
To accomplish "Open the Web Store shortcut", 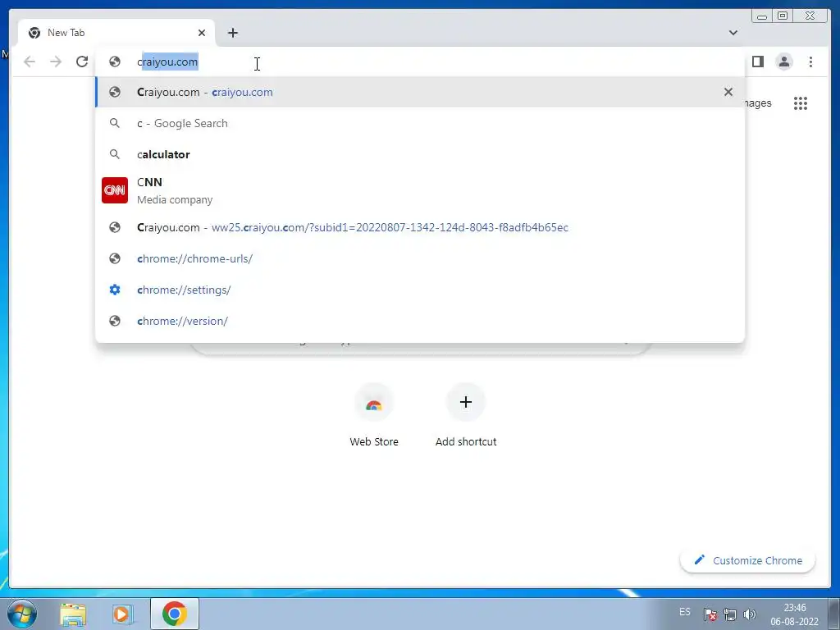I will click(374, 415).
